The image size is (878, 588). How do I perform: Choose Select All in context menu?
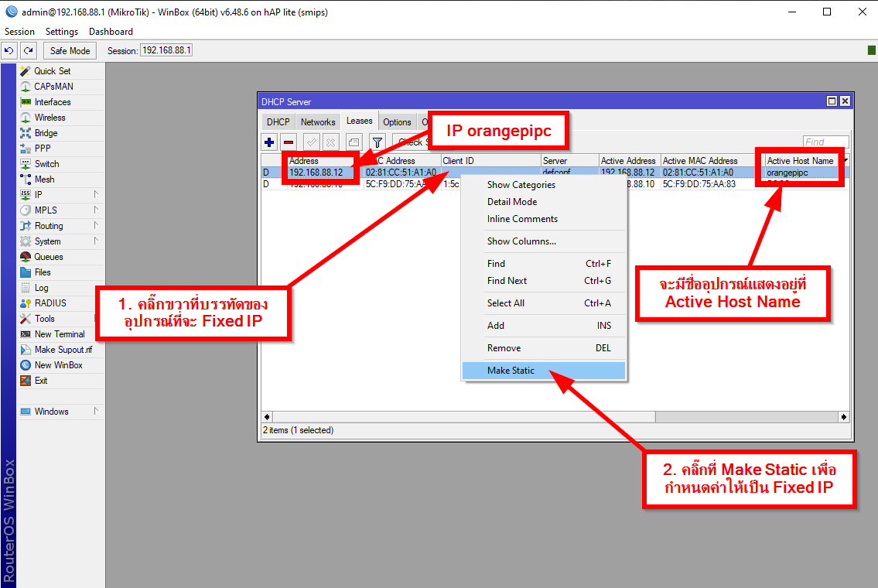click(x=543, y=303)
